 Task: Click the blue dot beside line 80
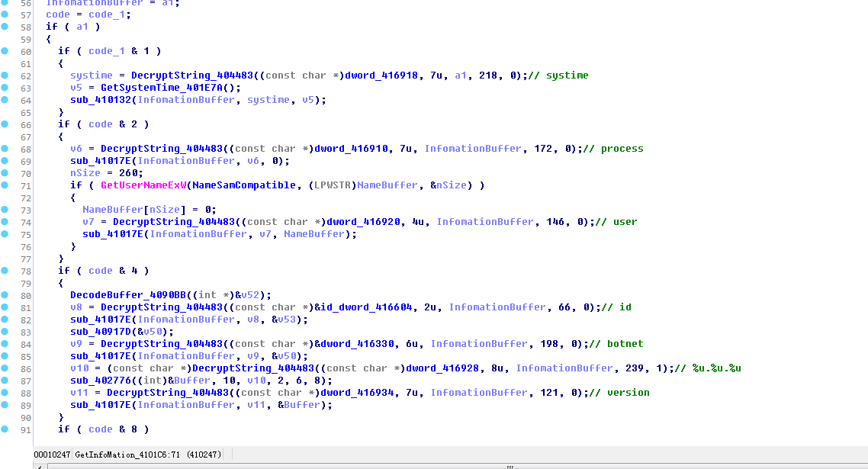[x=5, y=295]
